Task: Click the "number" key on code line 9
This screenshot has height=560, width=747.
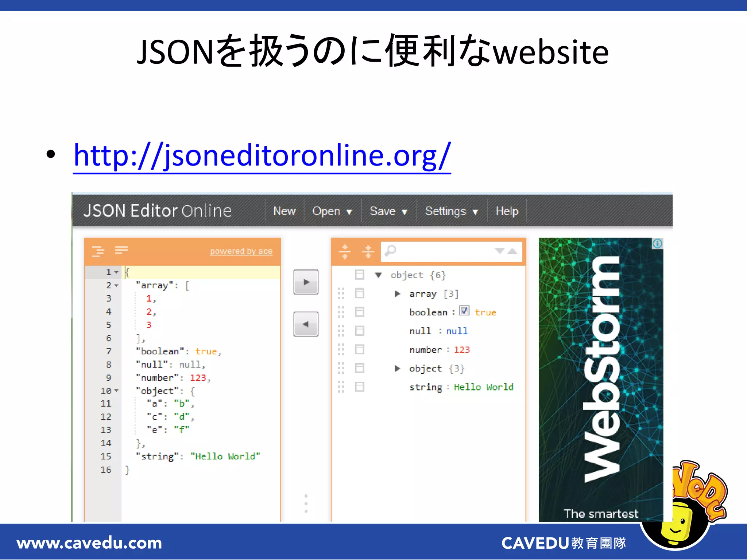Action: [157, 378]
